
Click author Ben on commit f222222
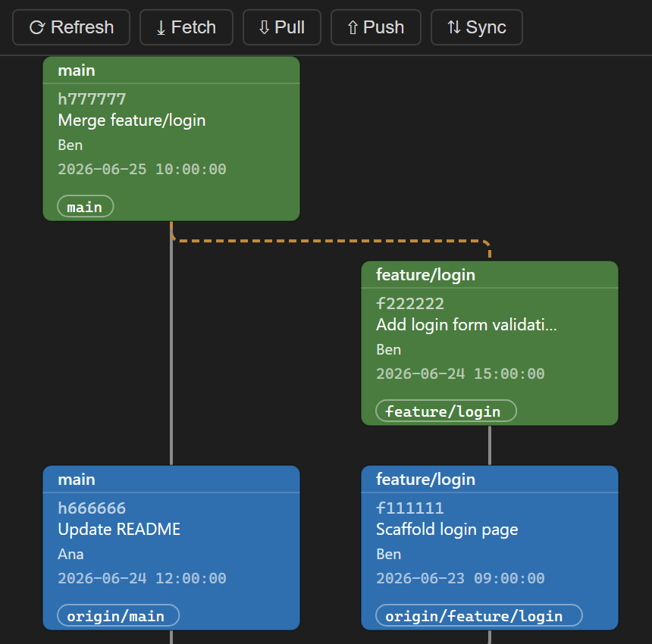point(389,350)
